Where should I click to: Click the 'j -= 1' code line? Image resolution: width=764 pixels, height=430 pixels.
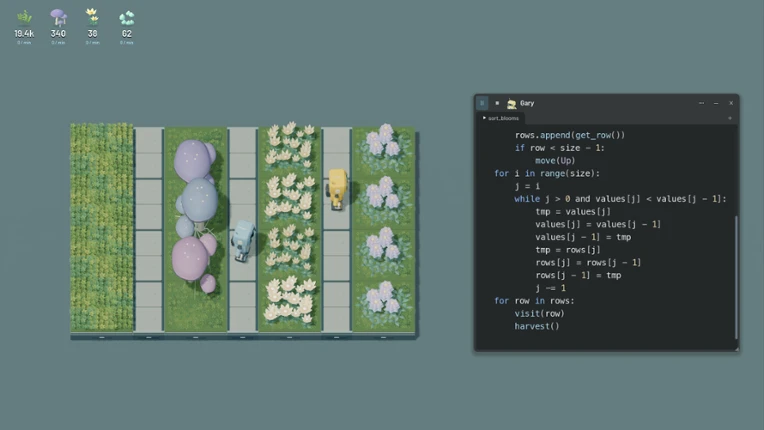pyautogui.click(x=550, y=288)
